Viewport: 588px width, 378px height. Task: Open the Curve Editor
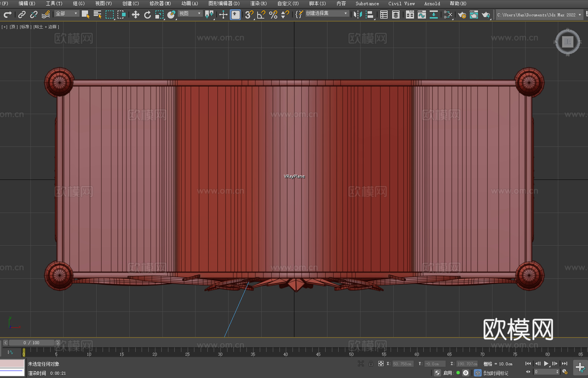tap(422, 14)
